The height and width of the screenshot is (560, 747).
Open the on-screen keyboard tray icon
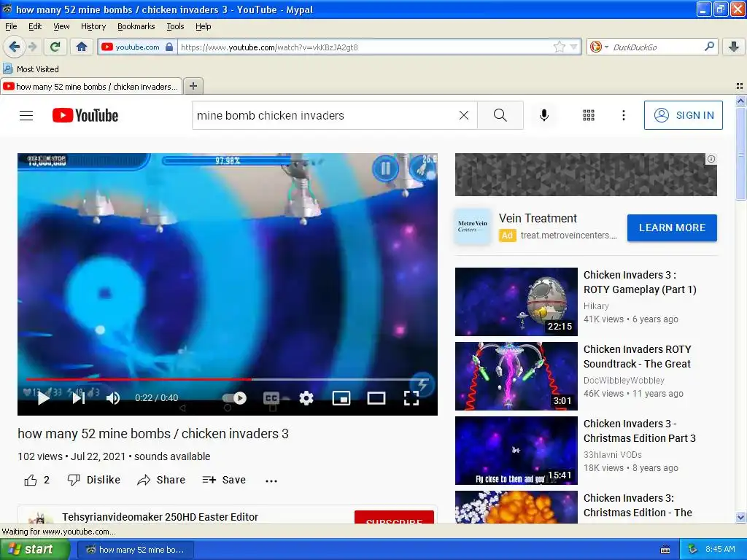coord(665,550)
